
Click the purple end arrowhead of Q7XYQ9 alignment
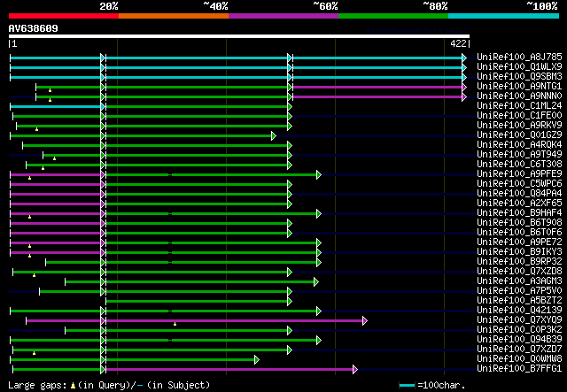pyautogui.click(x=365, y=320)
